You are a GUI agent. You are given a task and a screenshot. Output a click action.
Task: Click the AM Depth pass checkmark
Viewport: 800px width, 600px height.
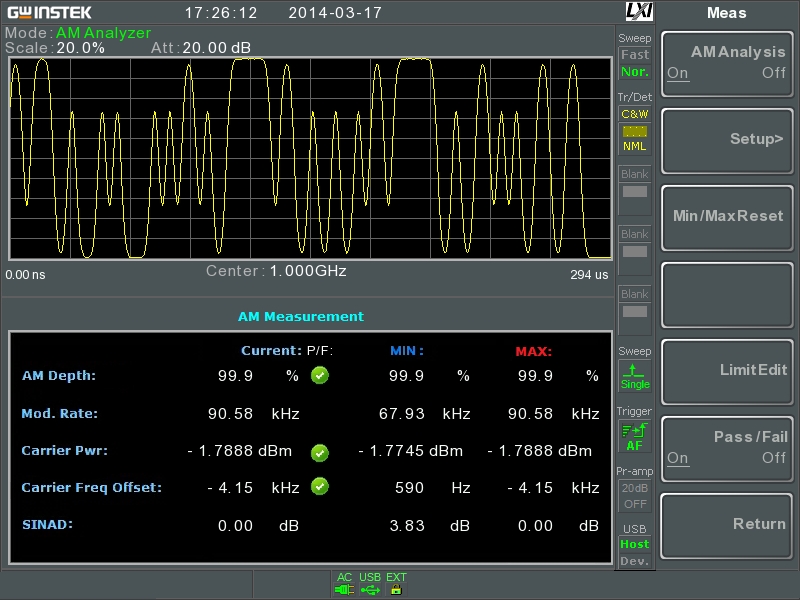click(x=320, y=376)
